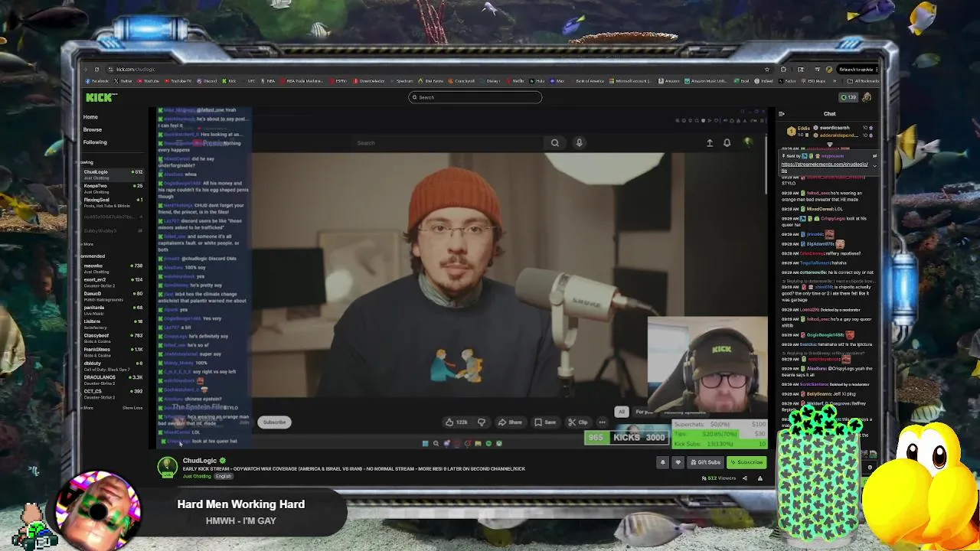Click the Spotify icon in shared taskbar
Screen dimensions: 980x551
[x=488, y=443]
